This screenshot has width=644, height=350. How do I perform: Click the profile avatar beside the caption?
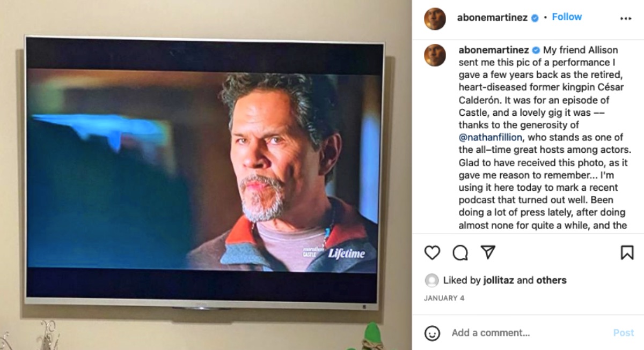(x=435, y=55)
